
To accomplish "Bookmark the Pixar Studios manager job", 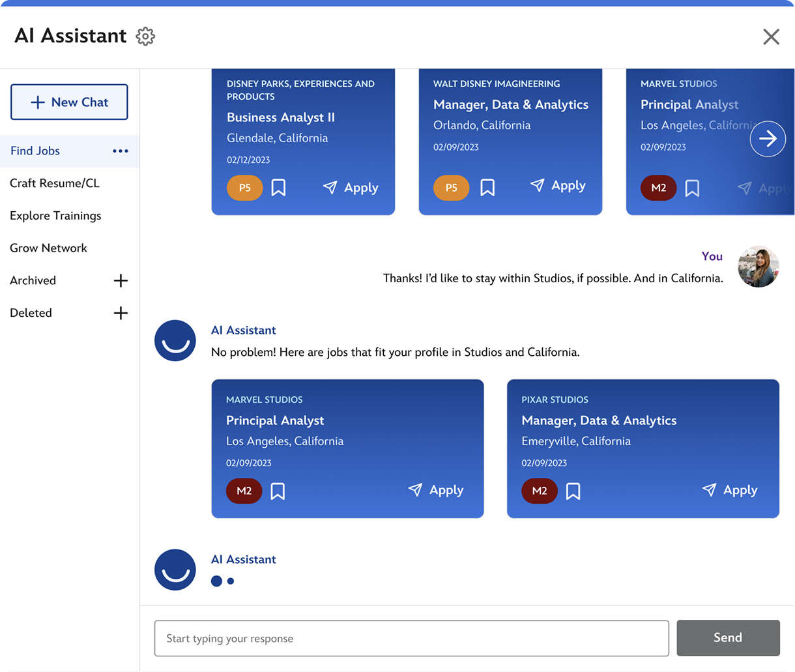I will point(573,491).
